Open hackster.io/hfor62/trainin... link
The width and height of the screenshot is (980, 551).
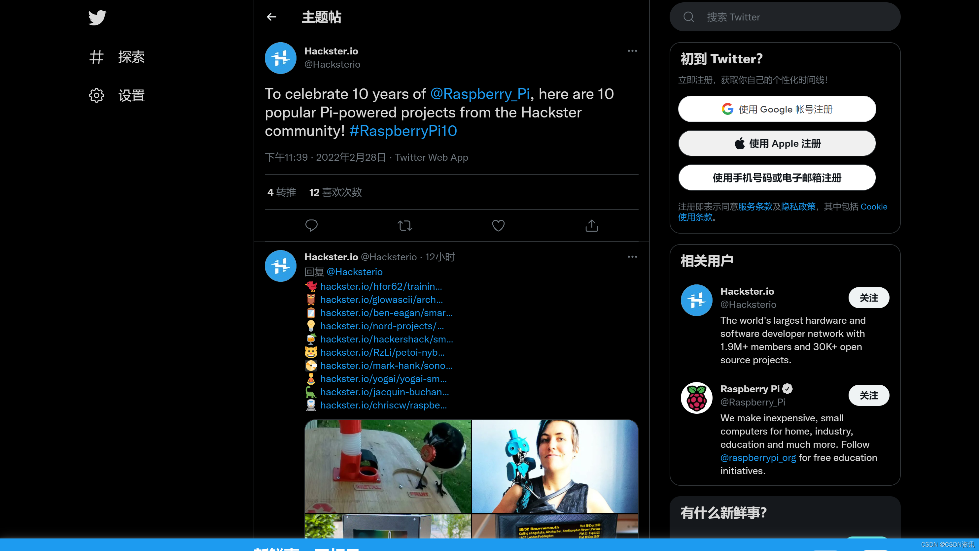[381, 286]
